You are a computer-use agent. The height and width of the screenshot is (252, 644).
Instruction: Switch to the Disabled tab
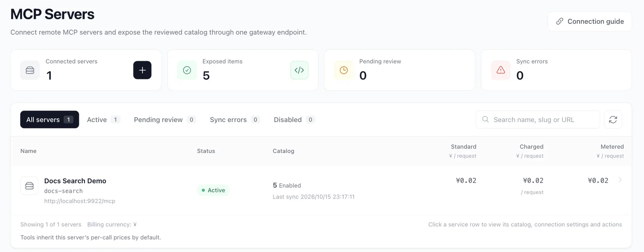(x=294, y=120)
